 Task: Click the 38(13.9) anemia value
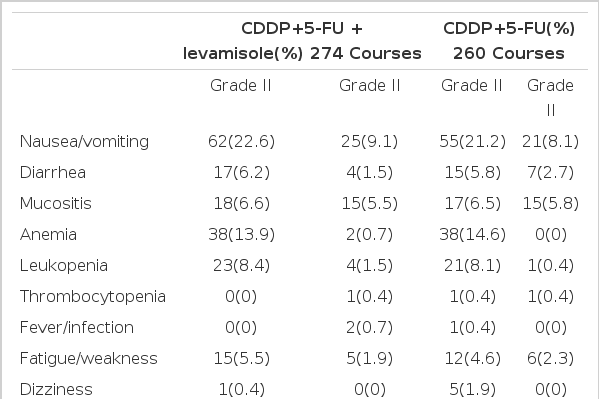241,235
